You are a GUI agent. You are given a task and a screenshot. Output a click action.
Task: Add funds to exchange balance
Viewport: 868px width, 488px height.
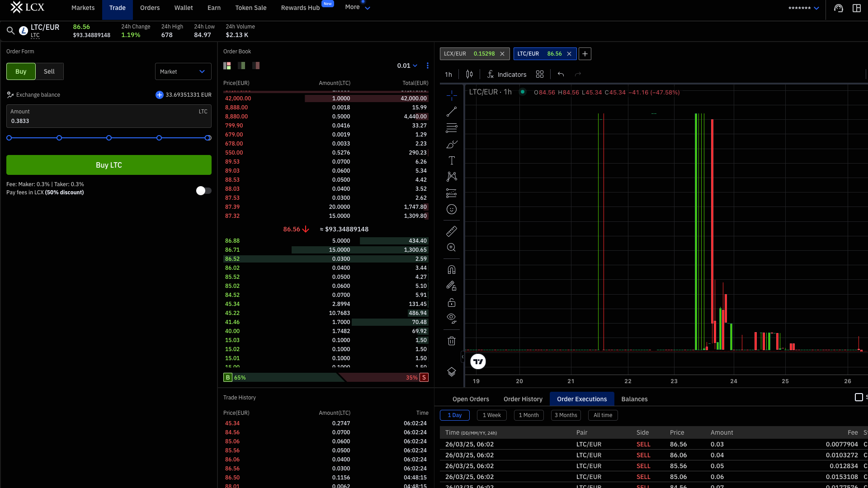(159, 95)
